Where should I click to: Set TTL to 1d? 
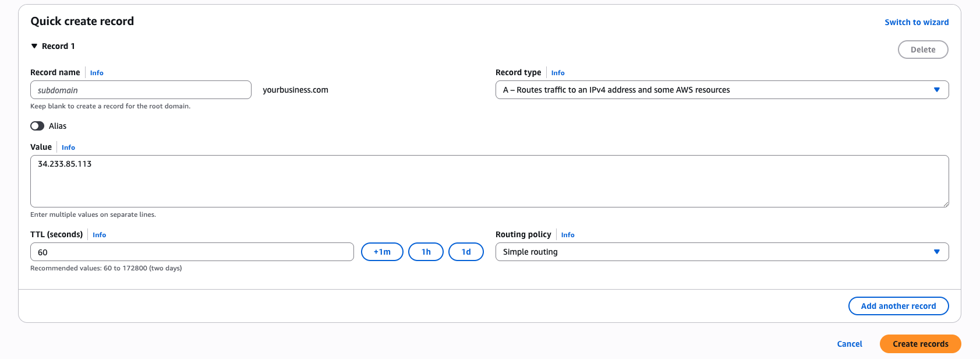click(x=466, y=252)
